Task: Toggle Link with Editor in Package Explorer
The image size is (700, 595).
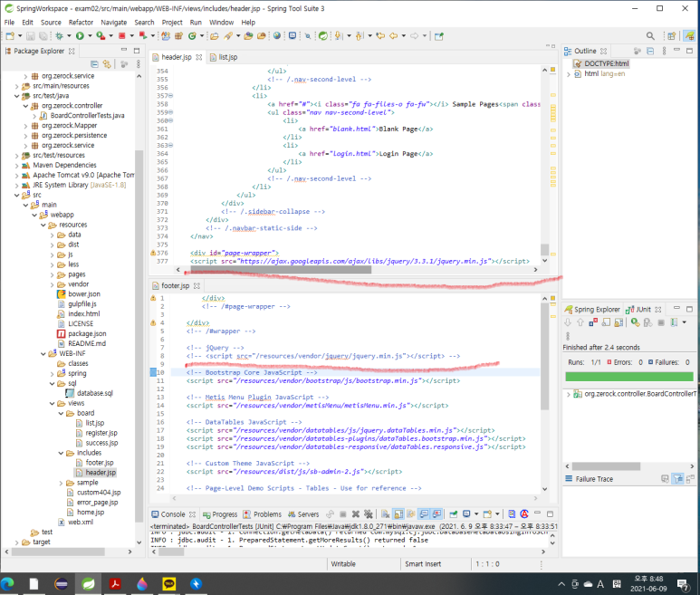Action: (107, 64)
